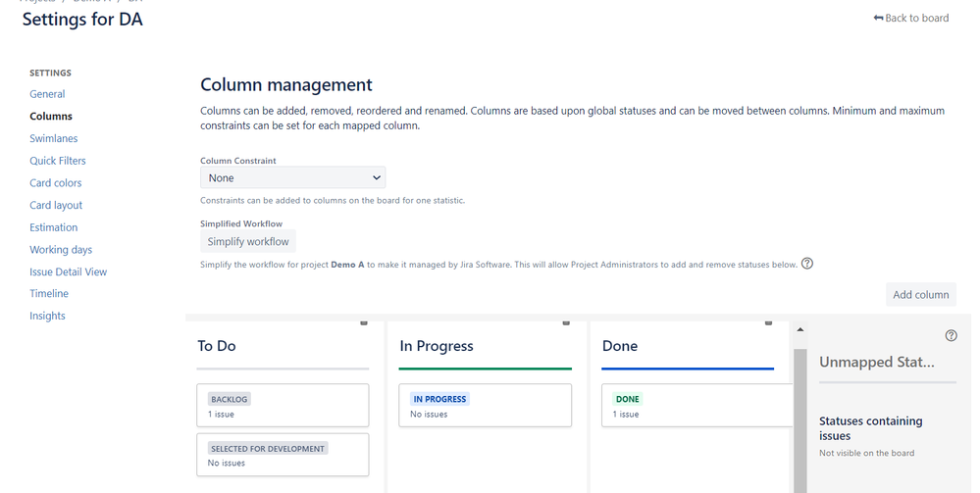Click the vertical scrollbar thumb in columns area
The image size is (980, 493).
coord(800,420)
